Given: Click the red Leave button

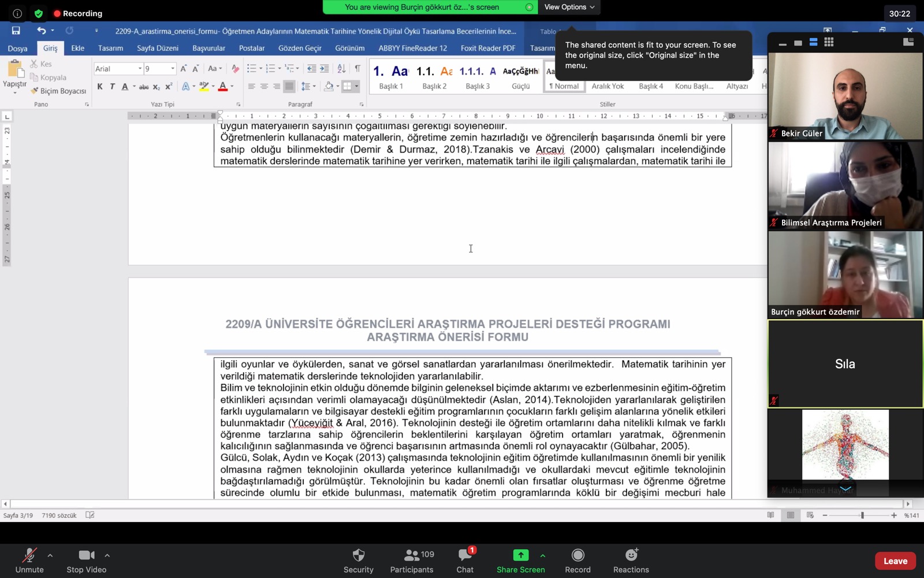Looking at the screenshot, I should point(895,561).
